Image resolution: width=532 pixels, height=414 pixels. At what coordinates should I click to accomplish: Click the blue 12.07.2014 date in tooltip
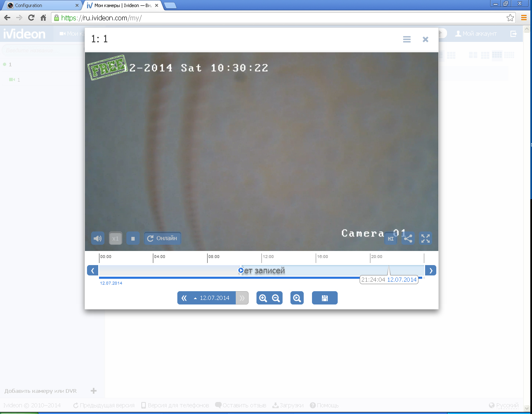402,280
